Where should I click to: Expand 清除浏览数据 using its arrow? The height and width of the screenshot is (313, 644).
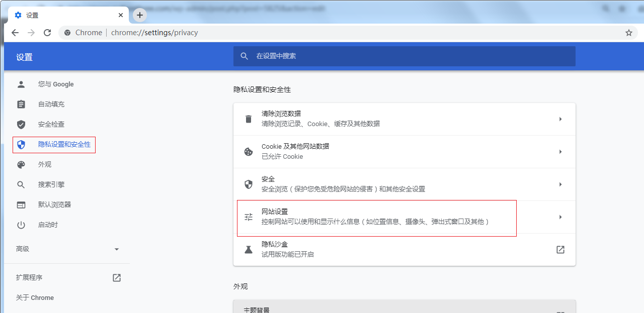pos(560,119)
